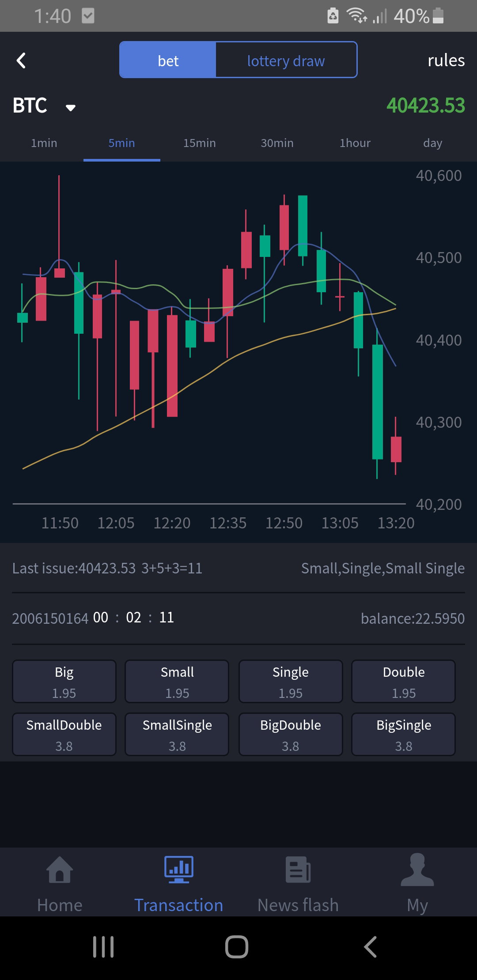Place a Double 1.95 bet

tap(404, 681)
